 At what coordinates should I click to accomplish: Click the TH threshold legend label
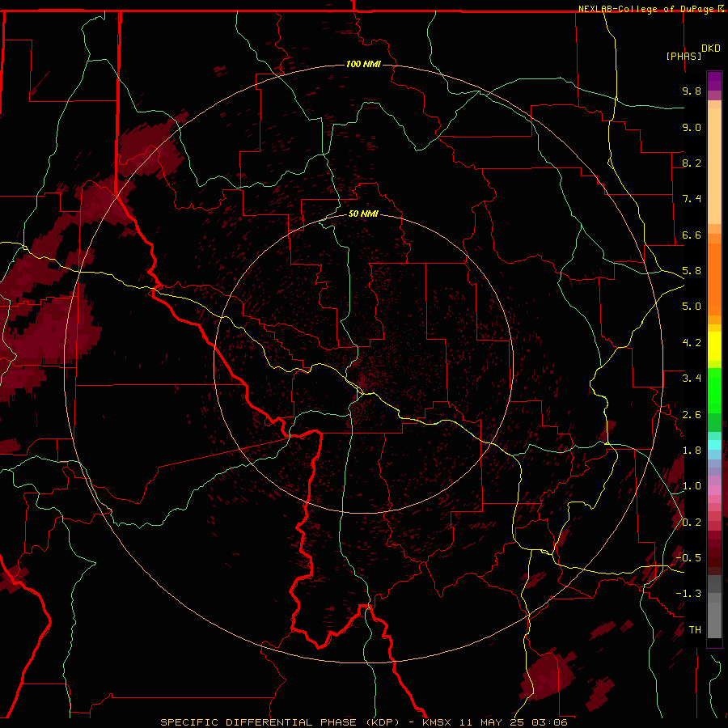(x=695, y=630)
